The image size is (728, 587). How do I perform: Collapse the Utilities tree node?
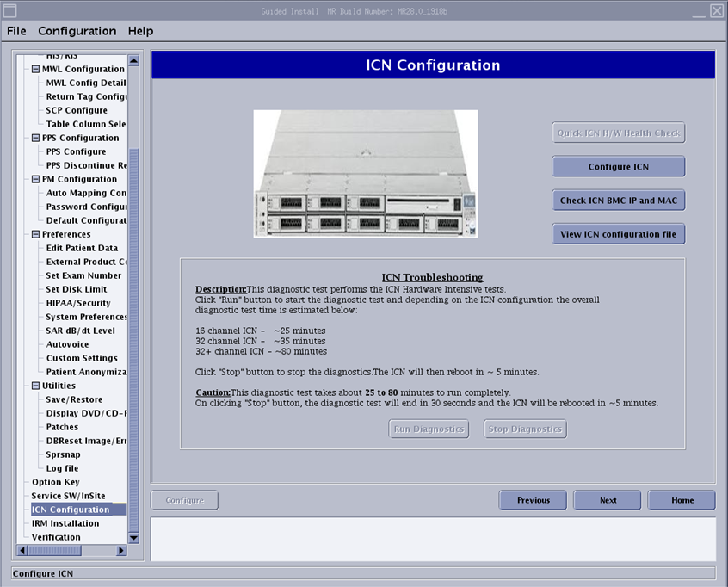(35, 386)
